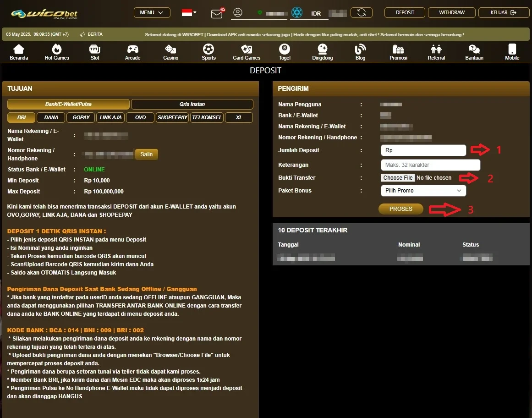Select the DANA destination tab

point(51,117)
